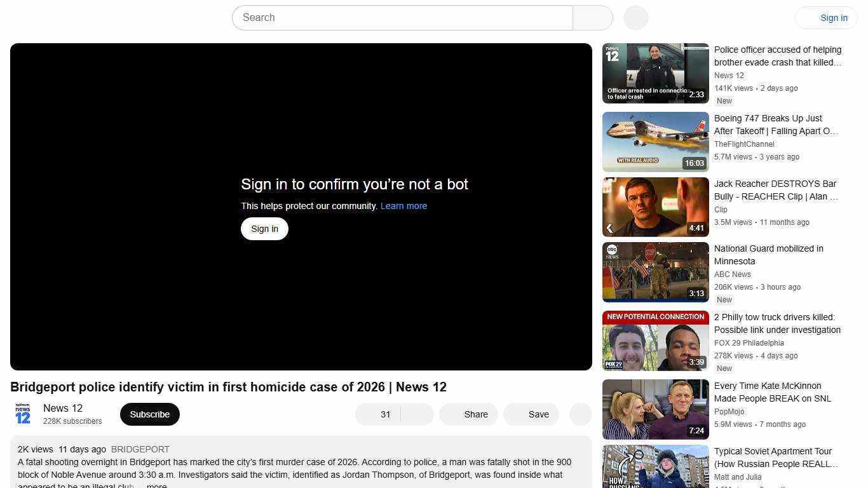Focus the Search input field
This screenshot has width=868, height=488.
pyautogui.click(x=402, y=18)
